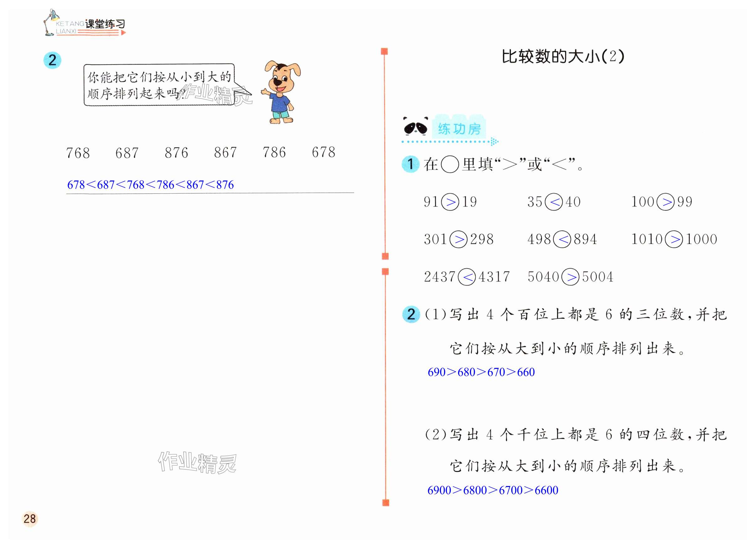Click the circle between 100 and 99
Image resolution: width=756 pixels, height=549 pixels.
[665, 202]
